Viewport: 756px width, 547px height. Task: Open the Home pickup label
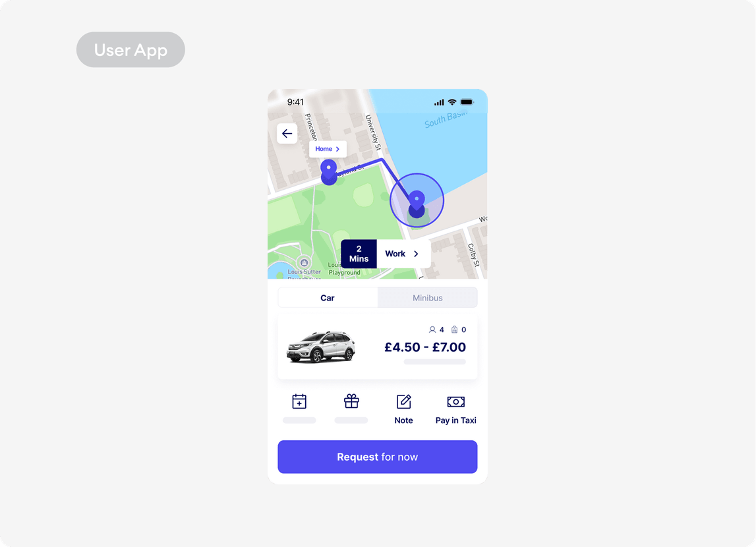point(324,149)
